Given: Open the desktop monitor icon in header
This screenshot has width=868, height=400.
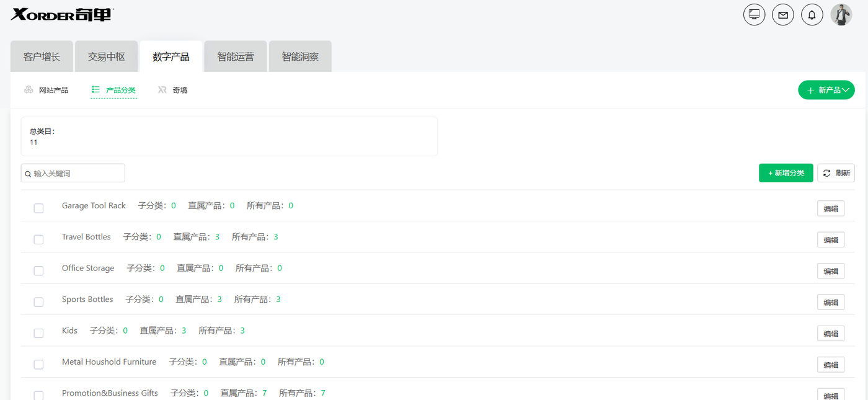Looking at the screenshot, I should coord(754,15).
